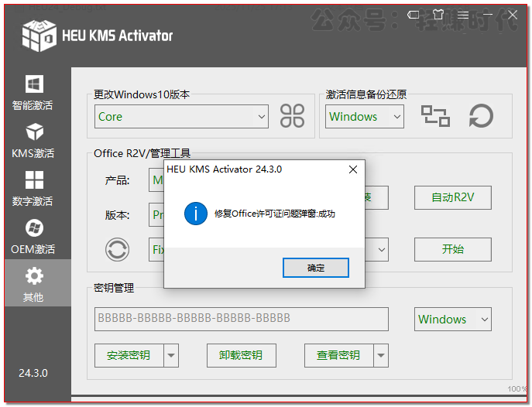Open the shirt-shaped skin theme icon
Image resolution: width=532 pixels, height=407 pixels.
[x=438, y=14]
